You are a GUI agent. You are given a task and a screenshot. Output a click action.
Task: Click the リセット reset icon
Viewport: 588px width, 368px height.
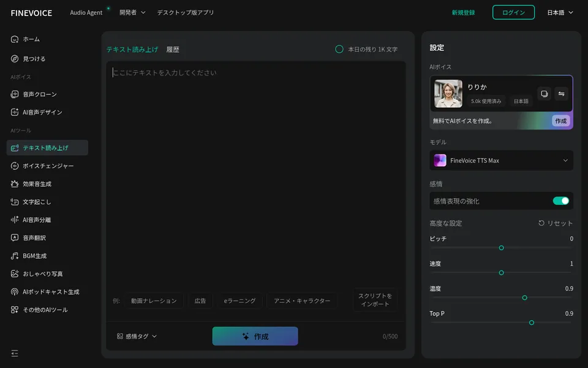coord(541,223)
